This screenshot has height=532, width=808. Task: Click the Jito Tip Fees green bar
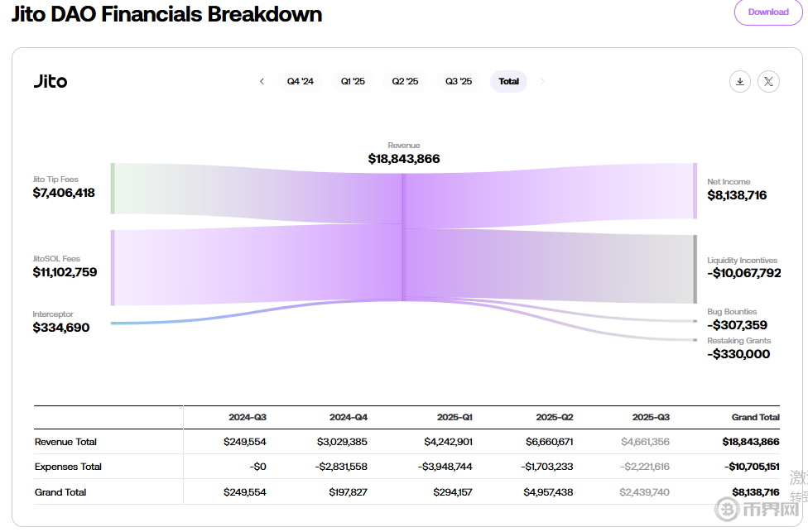click(113, 189)
